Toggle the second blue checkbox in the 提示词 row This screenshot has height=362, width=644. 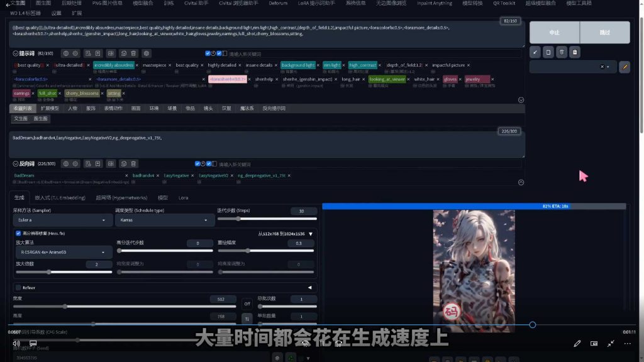[x=219, y=53]
